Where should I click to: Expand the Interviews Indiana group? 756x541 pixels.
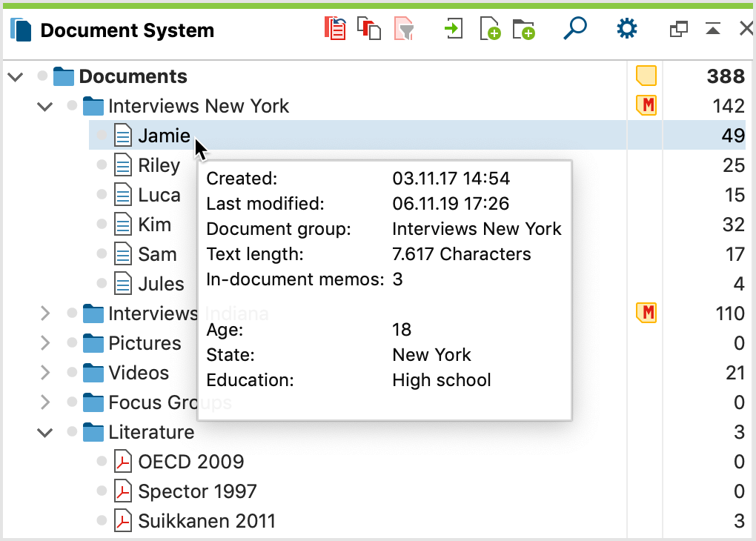(x=44, y=313)
